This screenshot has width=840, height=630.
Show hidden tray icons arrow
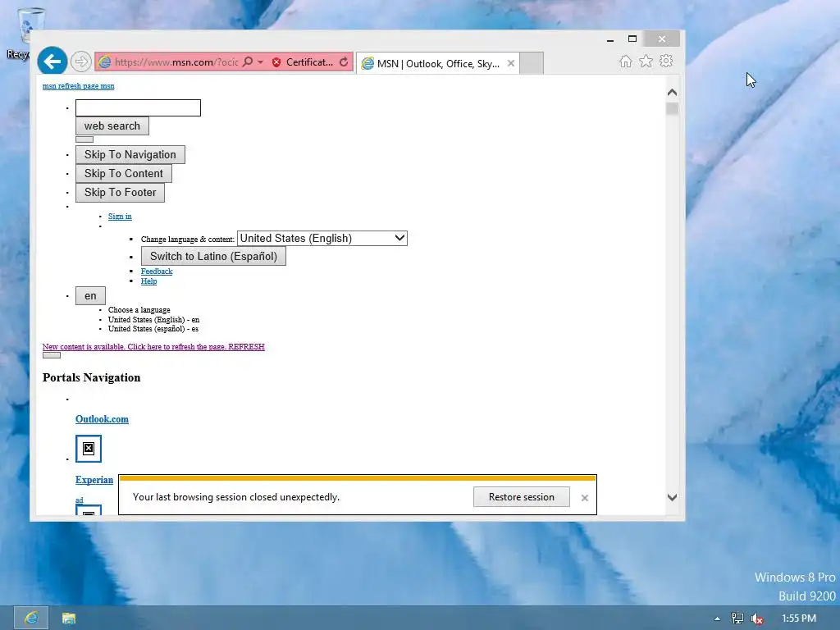click(x=717, y=619)
